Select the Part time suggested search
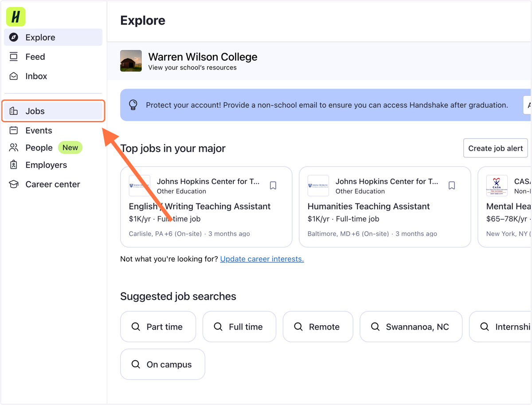Screen dimensions: 532x405 158,327
